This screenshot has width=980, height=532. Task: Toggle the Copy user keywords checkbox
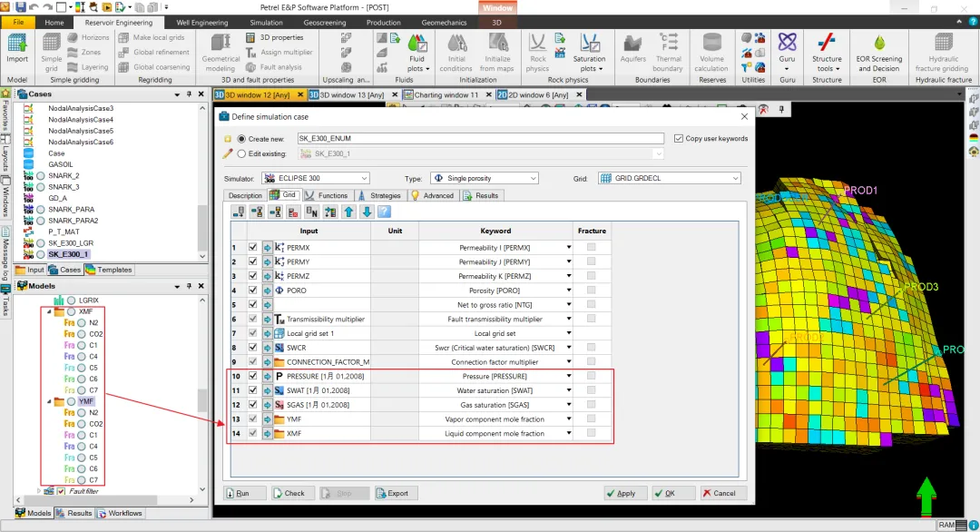pos(678,138)
